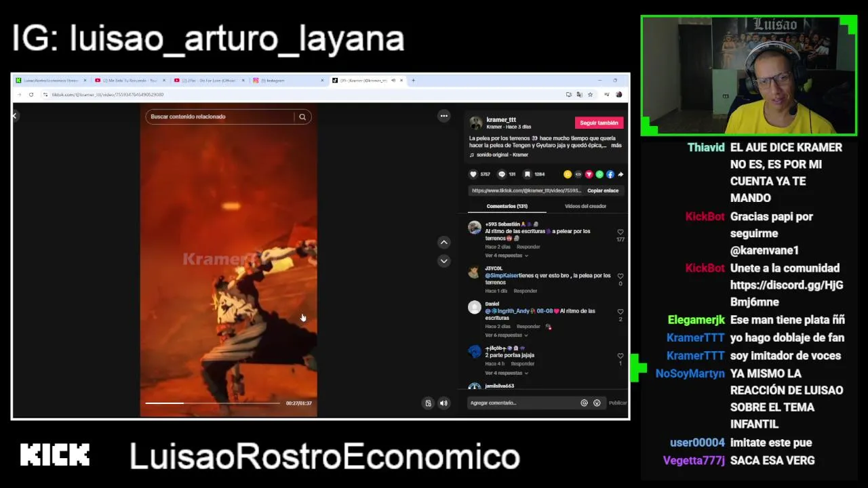Share video to Facebook
The height and width of the screenshot is (488, 868).
tap(610, 174)
